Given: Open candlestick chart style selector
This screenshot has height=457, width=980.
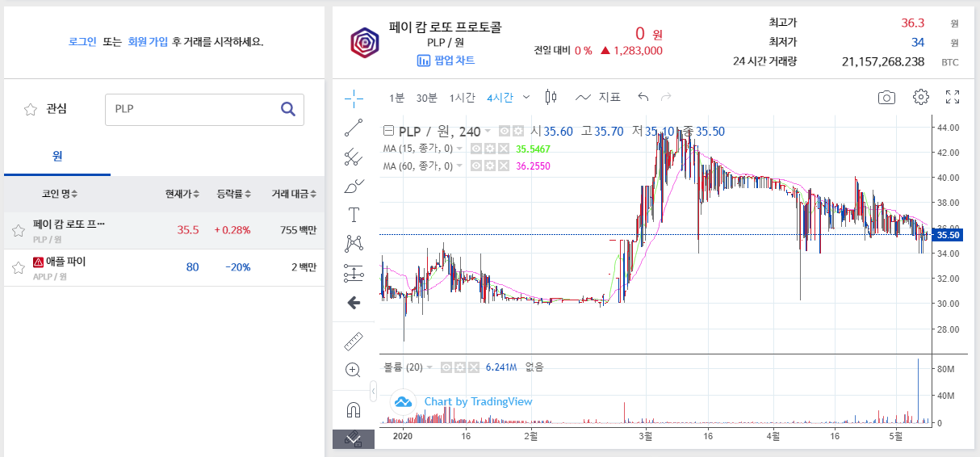Looking at the screenshot, I should pos(551,98).
